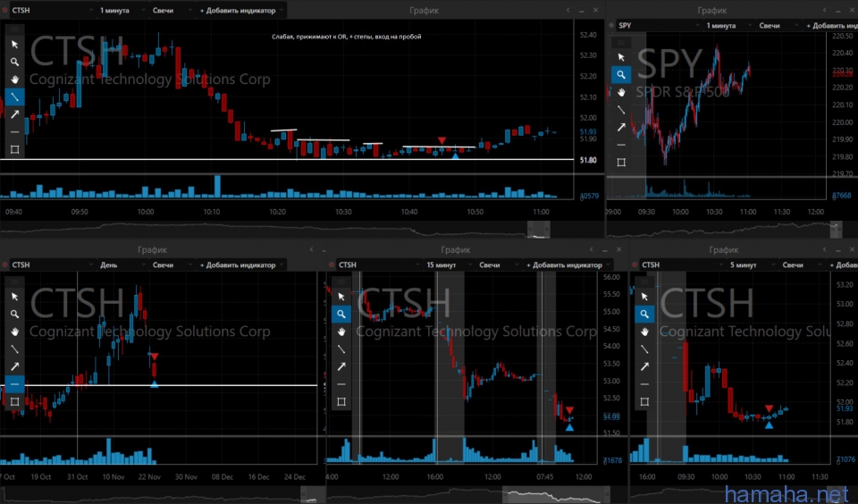
Task: Select the active trend line tool in CTSH 1 минута chart
Action: [x=15, y=97]
